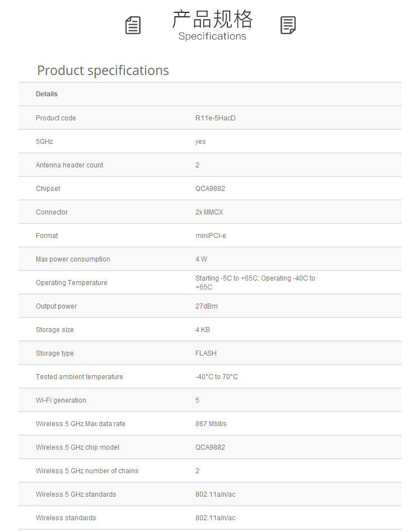The image size is (420, 532).
Task: Select the Product code row label
Action: (56, 118)
